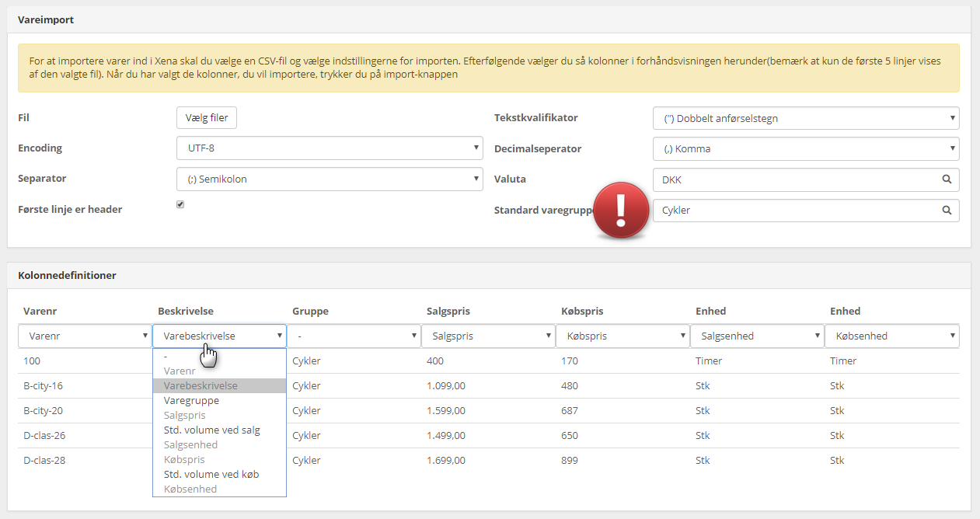Viewport: 980px width, 519px height.
Task: Click the Standard varegruppe search magnifier icon
Action: pyautogui.click(x=947, y=211)
